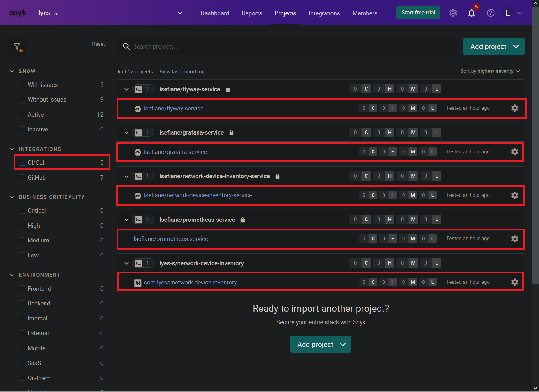Image resolution: width=539 pixels, height=392 pixels.
Task: Collapse the BUSINESS CRITICALITY section
Action: [x=12, y=197]
